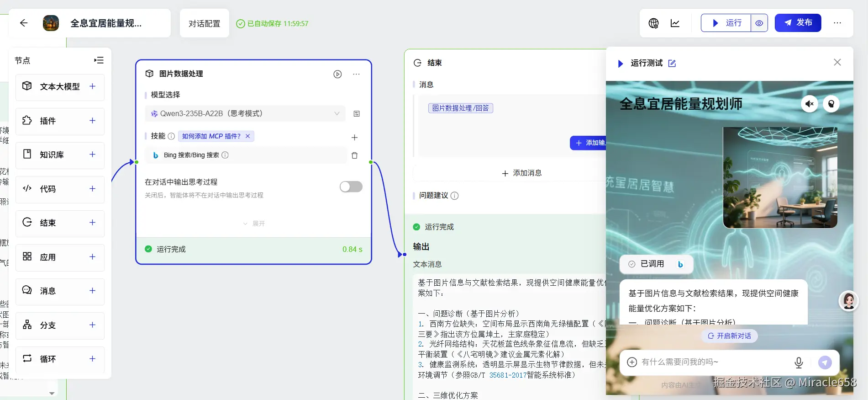
Task: Send the message with the send icon
Action: [825, 363]
